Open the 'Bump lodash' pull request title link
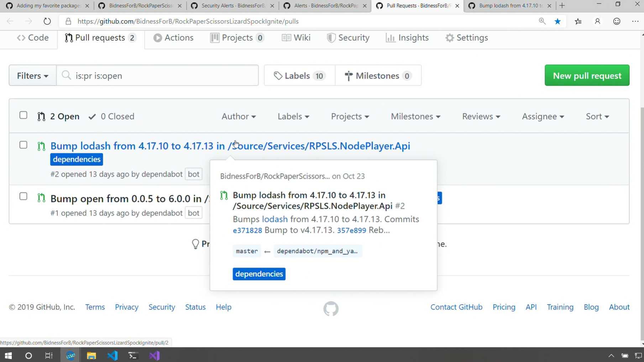The image size is (644, 362). tap(230, 146)
